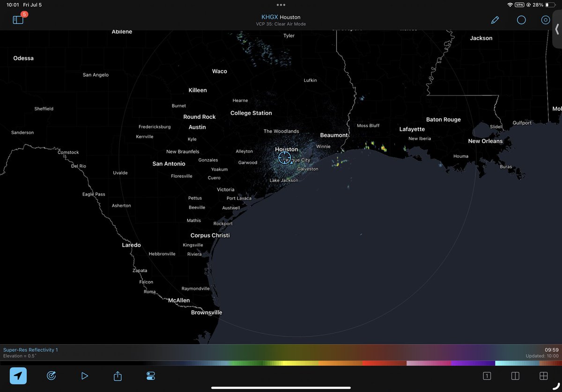This screenshot has height=392, width=562.
Task: Collapse the right side panel chevron
Action: 556,29
